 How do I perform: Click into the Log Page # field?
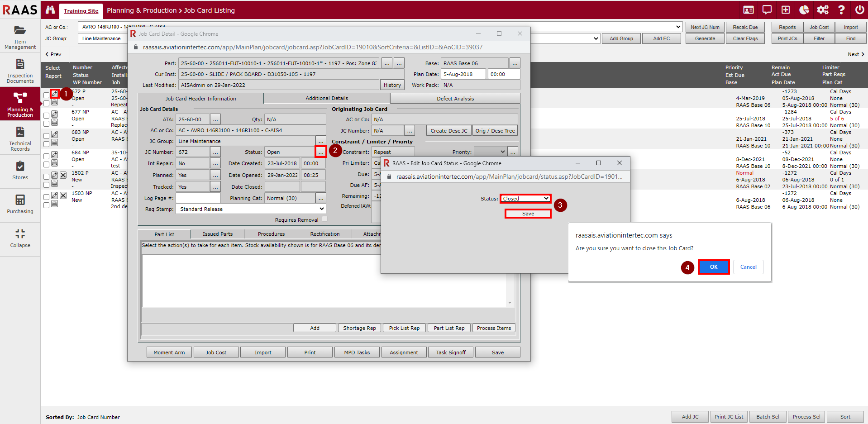click(x=198, y=198)
